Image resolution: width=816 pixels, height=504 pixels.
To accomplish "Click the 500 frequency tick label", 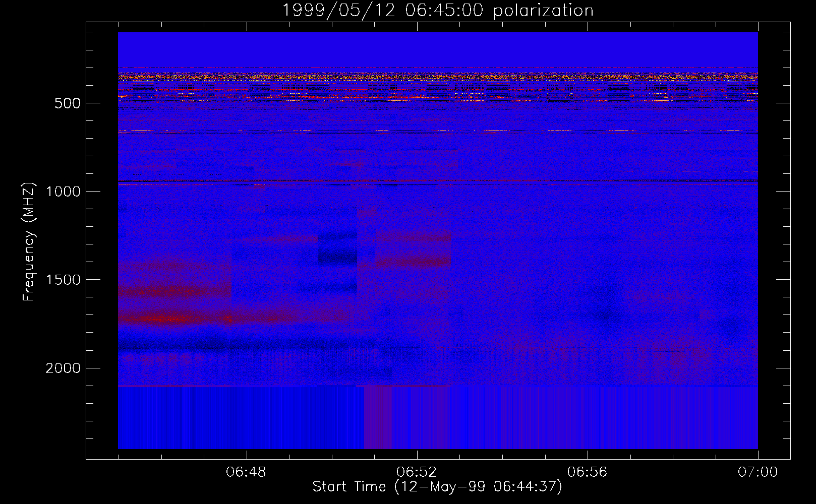I will click(x=67, y=103).
